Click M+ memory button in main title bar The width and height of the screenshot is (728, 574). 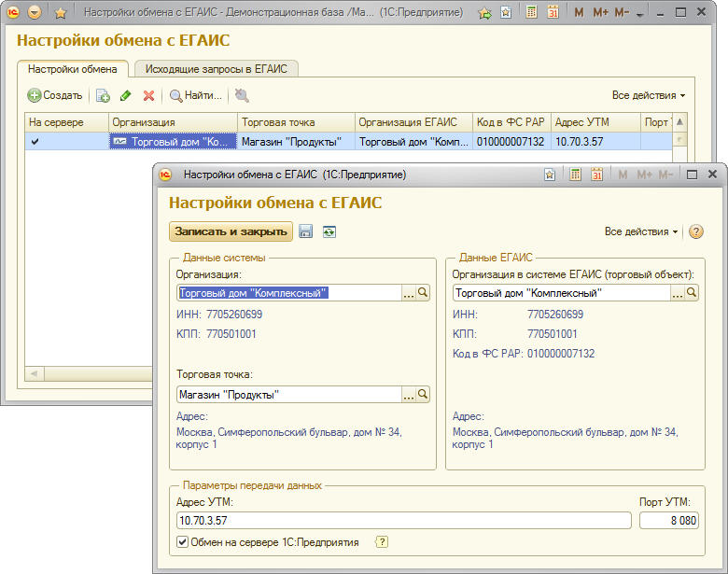(x=600, y=12)
